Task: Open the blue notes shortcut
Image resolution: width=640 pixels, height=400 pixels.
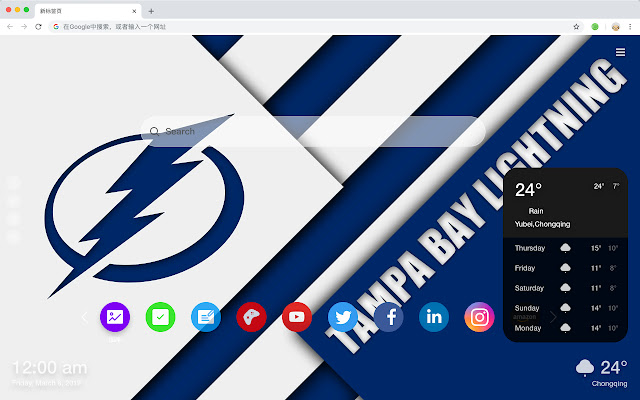Action: click(x=206, y=317)
